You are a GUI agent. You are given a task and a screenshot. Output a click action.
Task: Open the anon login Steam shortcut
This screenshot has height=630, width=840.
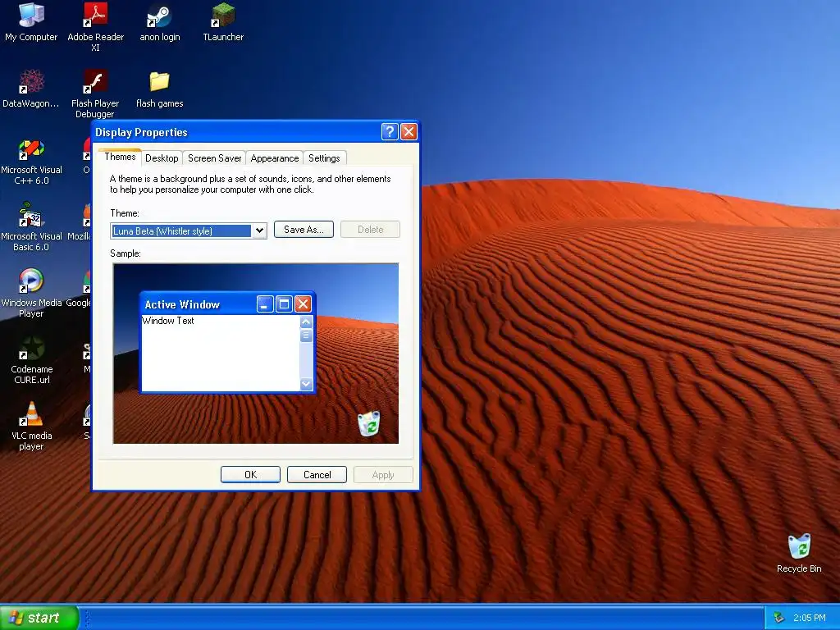click(160, 22)
